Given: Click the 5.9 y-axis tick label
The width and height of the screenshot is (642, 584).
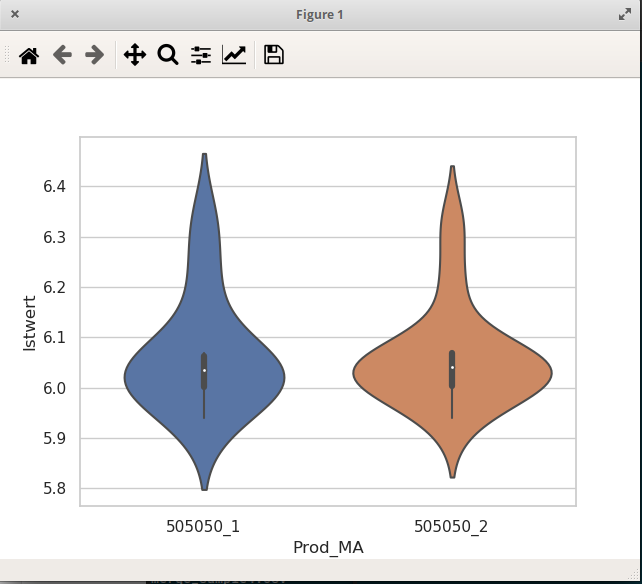Looking at the screenshot, I should point(54,439).
